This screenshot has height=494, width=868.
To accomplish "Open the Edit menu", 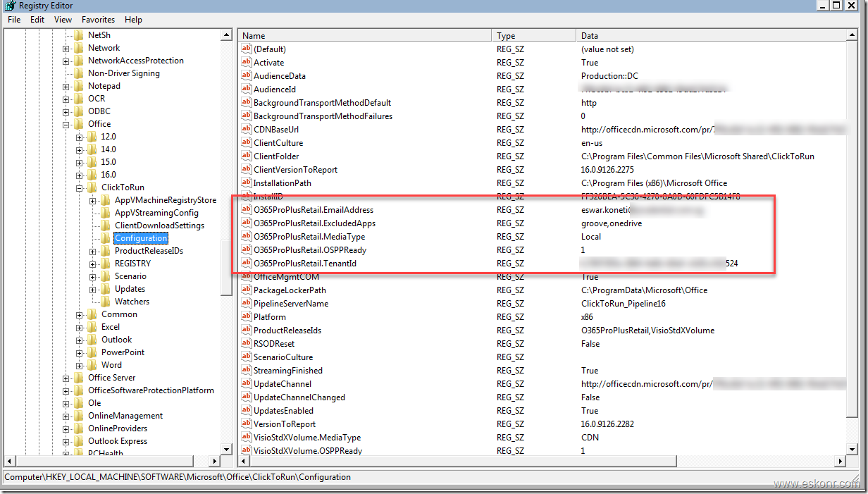I will 37,20.
